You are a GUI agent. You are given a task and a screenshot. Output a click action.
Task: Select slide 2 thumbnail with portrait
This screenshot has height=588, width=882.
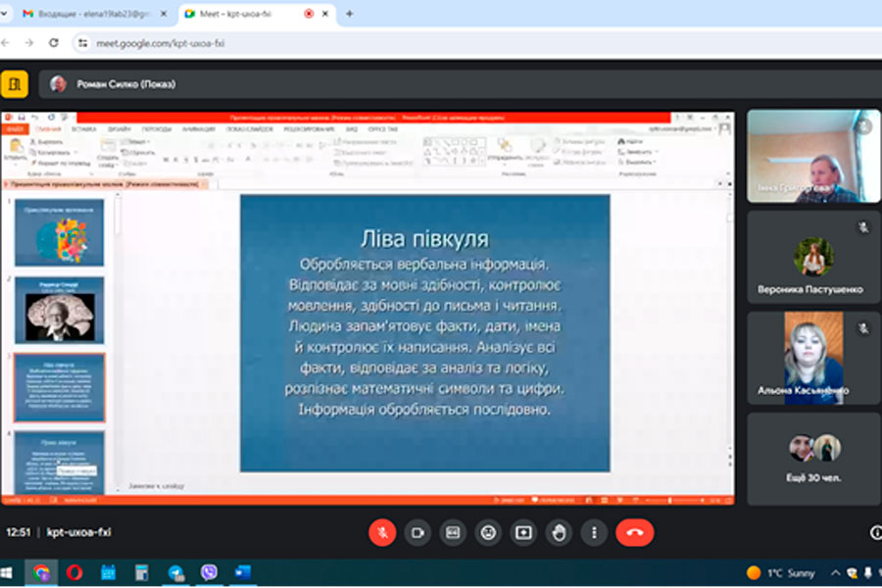tap(59, 310)
